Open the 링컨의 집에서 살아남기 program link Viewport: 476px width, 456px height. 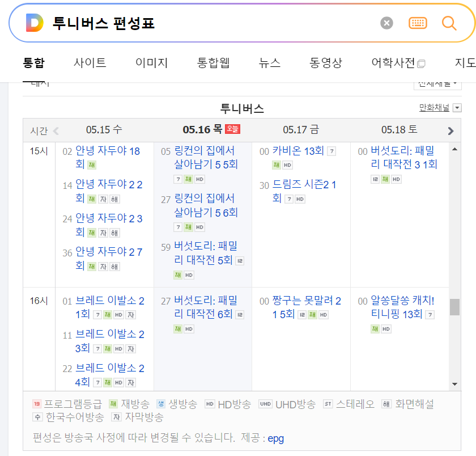(204, 158)
